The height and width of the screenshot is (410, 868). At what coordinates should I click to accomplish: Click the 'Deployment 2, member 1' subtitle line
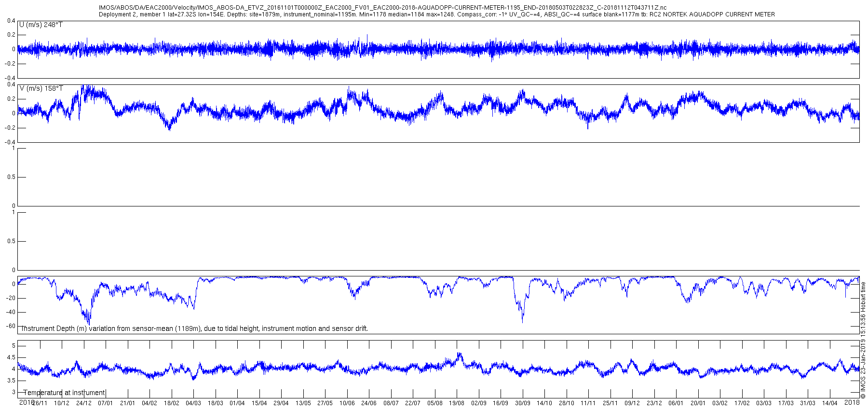436,14
